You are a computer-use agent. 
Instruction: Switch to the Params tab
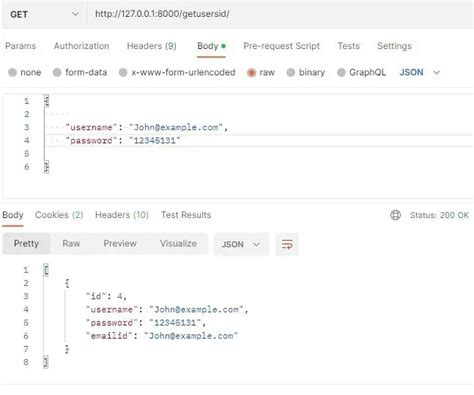coord(20,46)
